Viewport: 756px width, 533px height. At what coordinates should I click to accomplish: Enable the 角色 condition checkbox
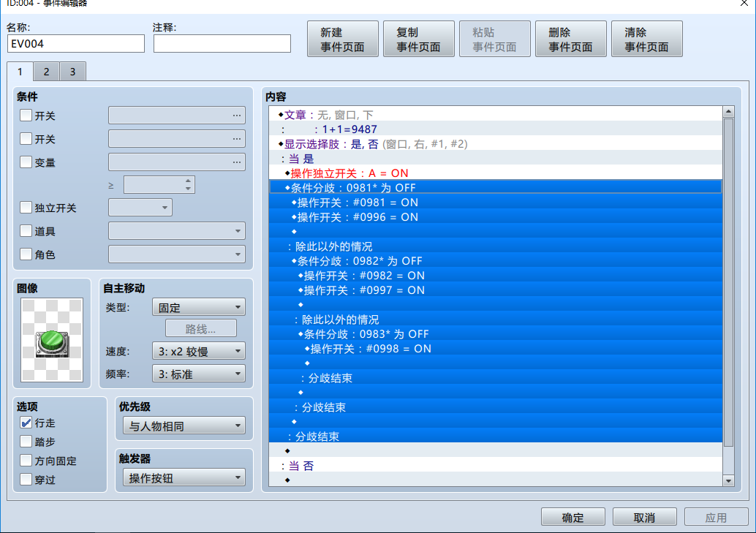pos(26,254)
